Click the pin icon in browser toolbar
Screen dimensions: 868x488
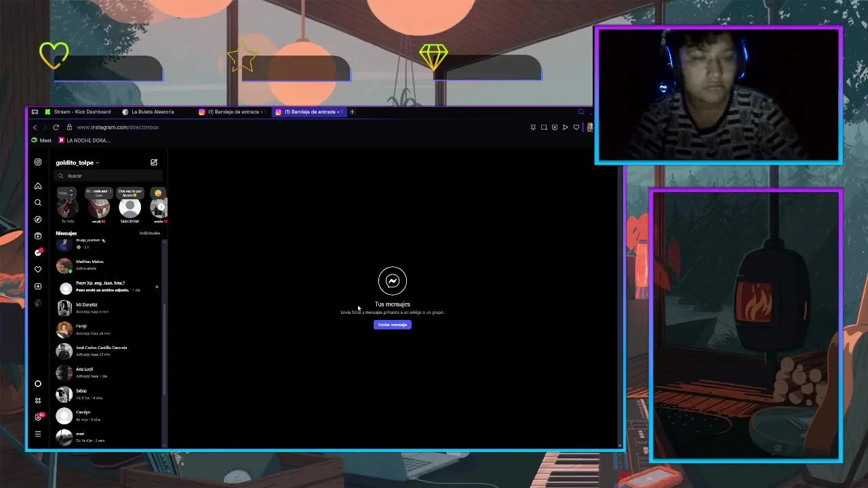(x=533, y=127)
